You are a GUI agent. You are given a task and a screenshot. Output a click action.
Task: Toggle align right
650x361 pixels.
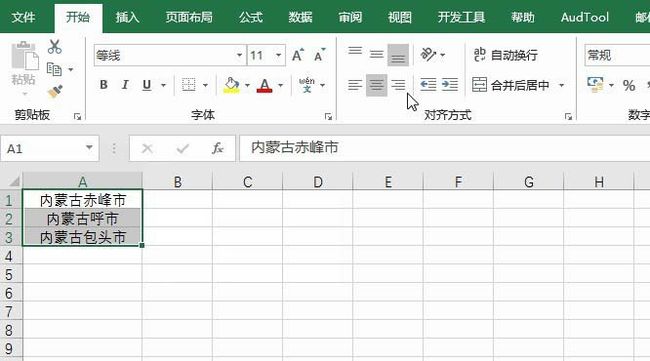point(398,85)
